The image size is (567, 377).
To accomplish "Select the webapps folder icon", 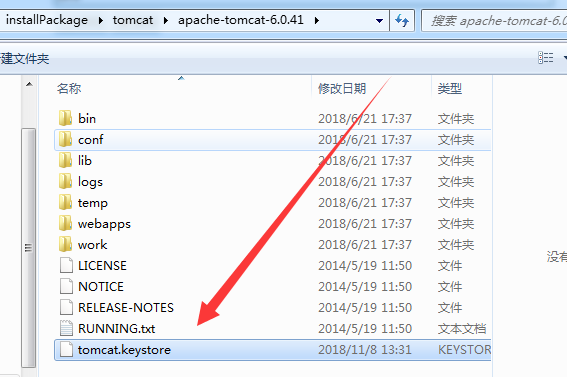I will [x=65, y=223].
